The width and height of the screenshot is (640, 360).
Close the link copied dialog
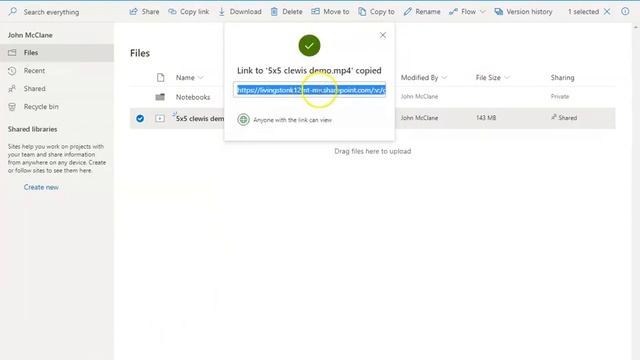click(382, 35)
